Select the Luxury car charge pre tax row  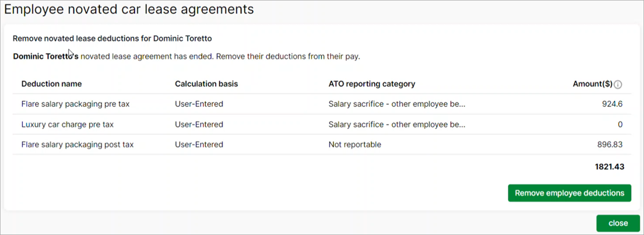coord(68,124)
